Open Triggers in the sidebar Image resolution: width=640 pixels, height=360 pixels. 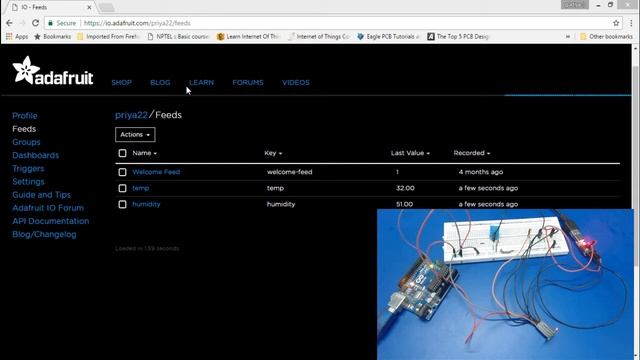[28, 169]
